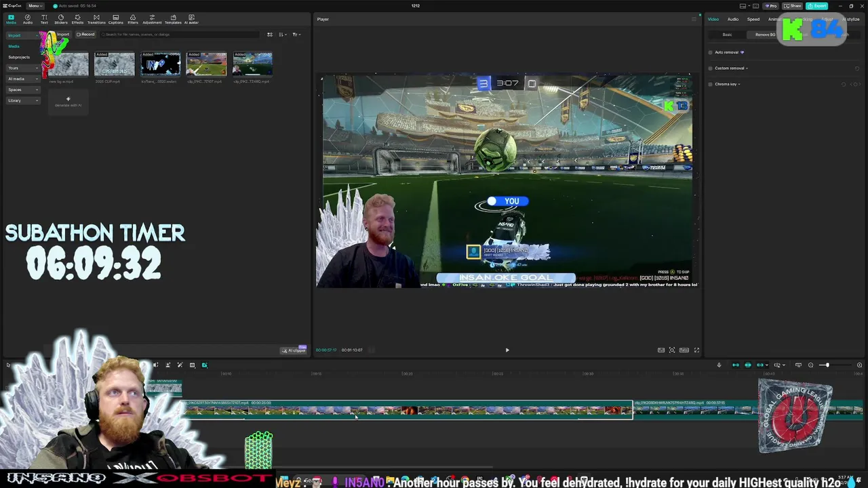Switch to the Audio properties tab

tap(733, 19)
